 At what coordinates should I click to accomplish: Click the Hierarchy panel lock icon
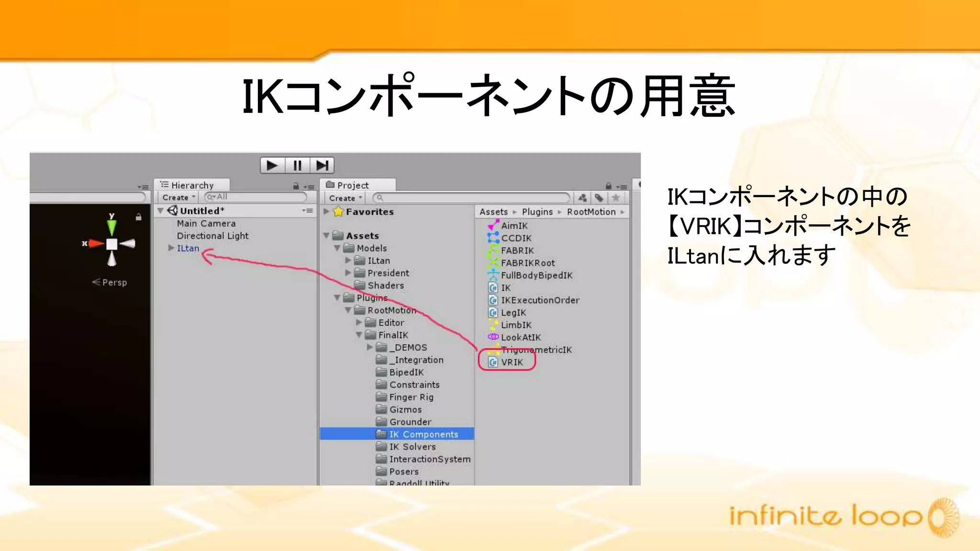tap(296, 186)
